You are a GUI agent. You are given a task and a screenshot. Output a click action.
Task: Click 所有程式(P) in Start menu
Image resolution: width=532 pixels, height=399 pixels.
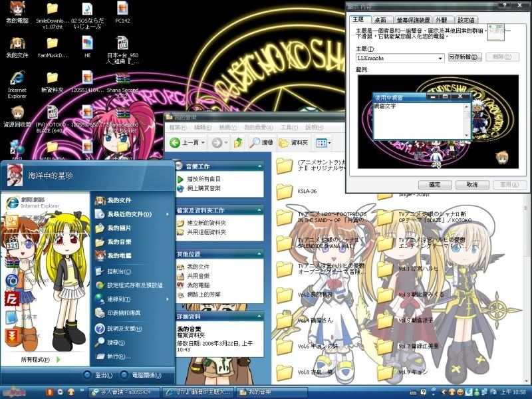[41, 359]
